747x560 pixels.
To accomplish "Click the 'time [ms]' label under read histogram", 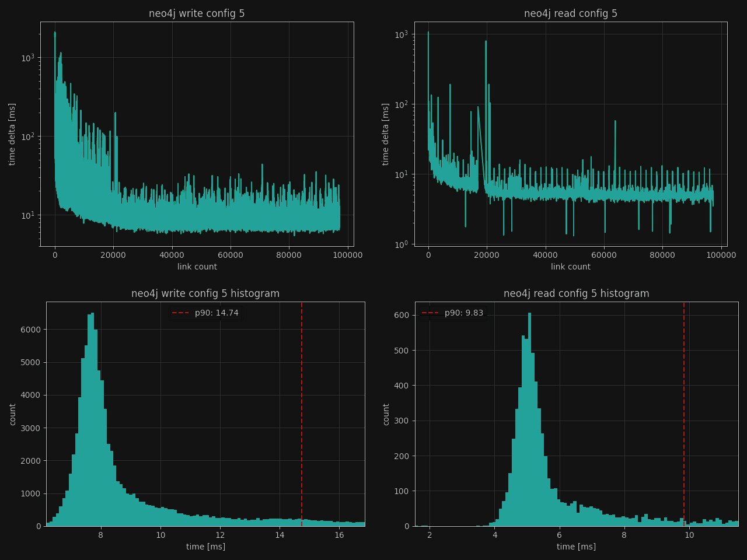I will (x=577, y=547).
